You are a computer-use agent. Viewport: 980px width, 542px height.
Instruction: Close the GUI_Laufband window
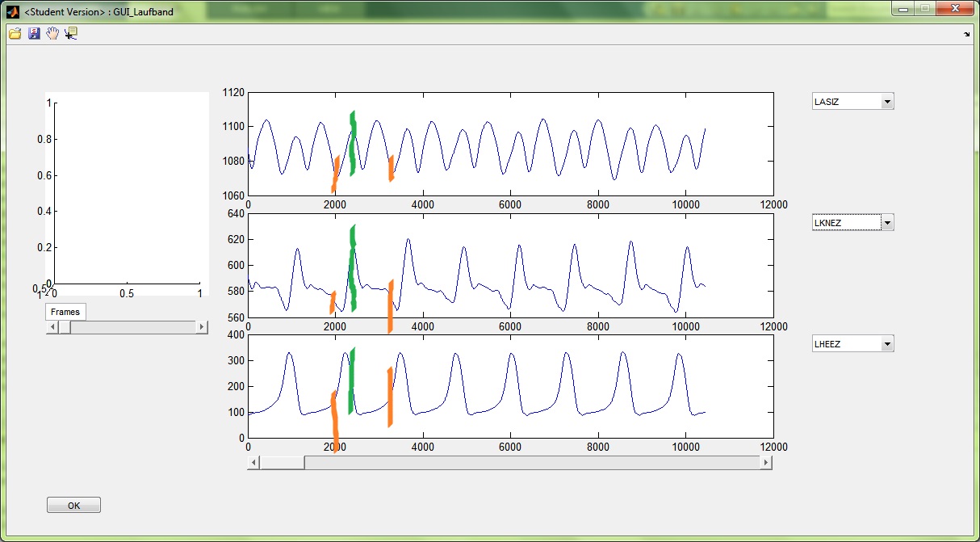954,9
